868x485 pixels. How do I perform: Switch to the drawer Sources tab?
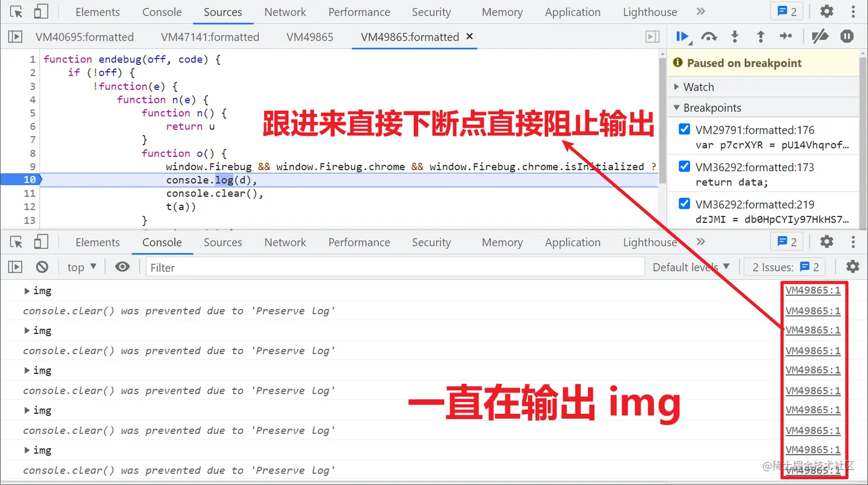(223, 242)
